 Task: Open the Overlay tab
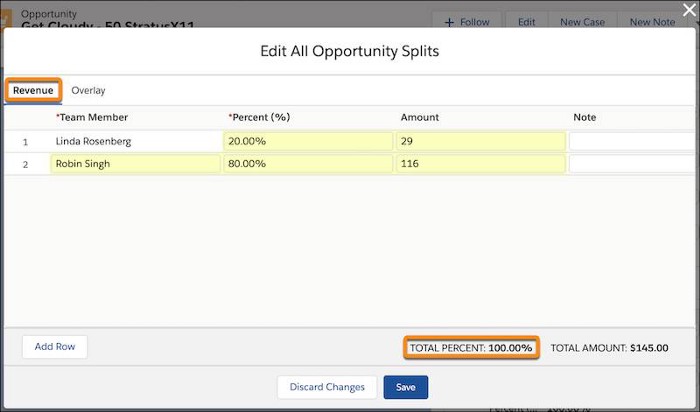(x=88, y=90)
